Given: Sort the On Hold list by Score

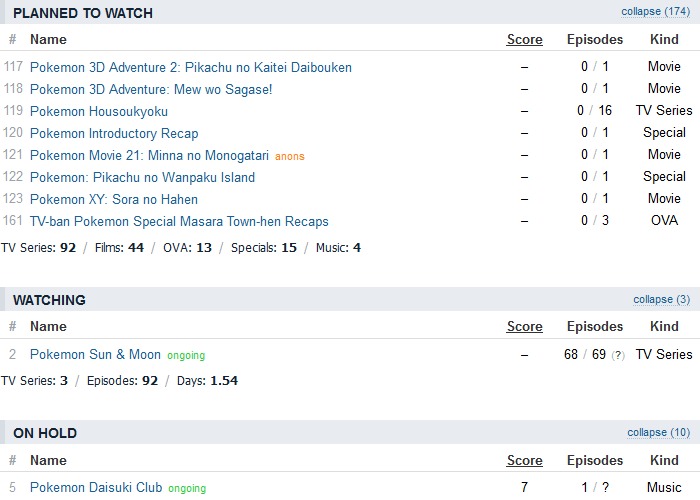Looking at the screenshot, I should click(524, 461).
